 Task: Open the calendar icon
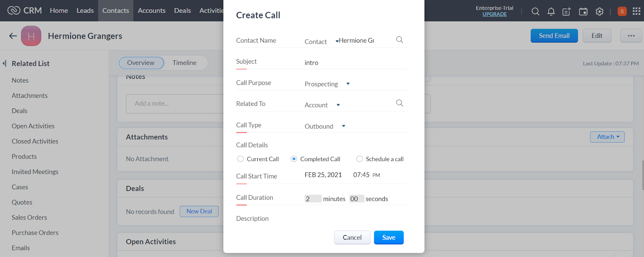[x=582, y=11]
